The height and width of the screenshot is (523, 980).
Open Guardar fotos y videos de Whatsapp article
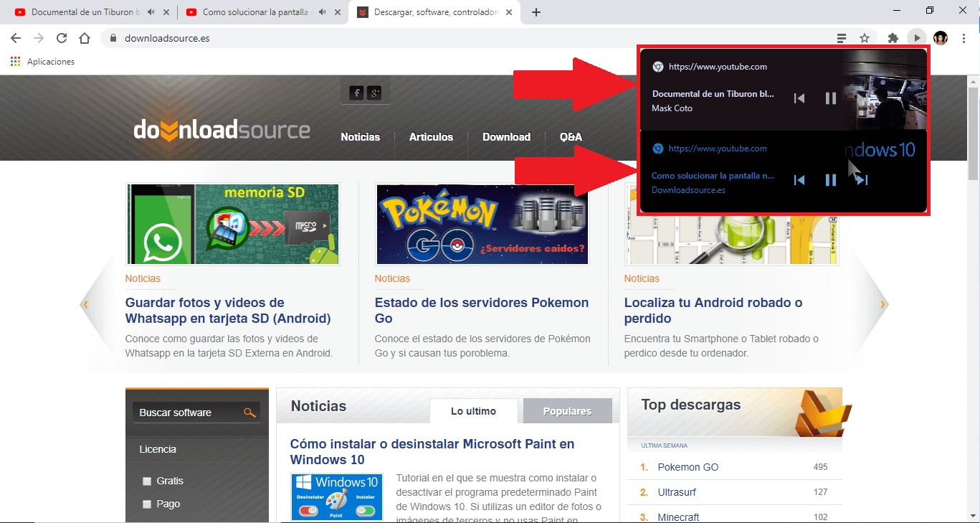tap(228, 311)
